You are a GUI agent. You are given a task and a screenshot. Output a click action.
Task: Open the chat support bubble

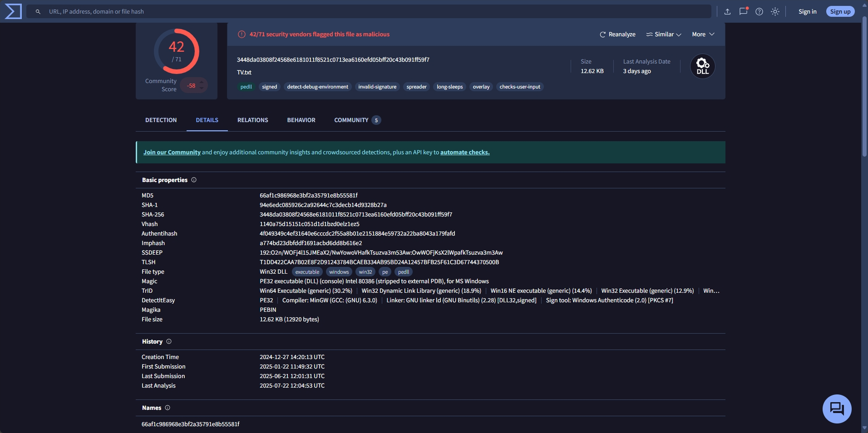[836, 408]
